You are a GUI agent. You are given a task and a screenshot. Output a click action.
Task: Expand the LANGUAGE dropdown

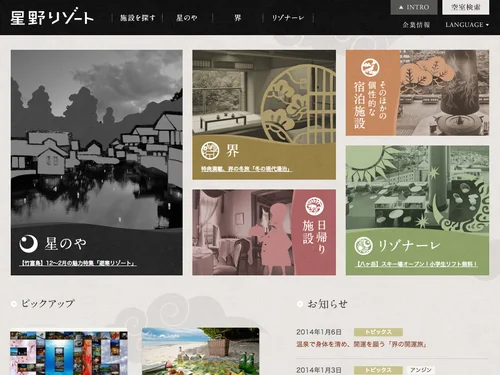point(467,25)
